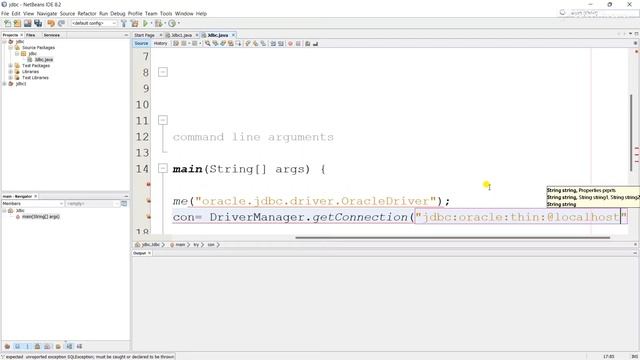Click the Clean and Build Project icon
This screenshot has height=360, width=640.
134,23
